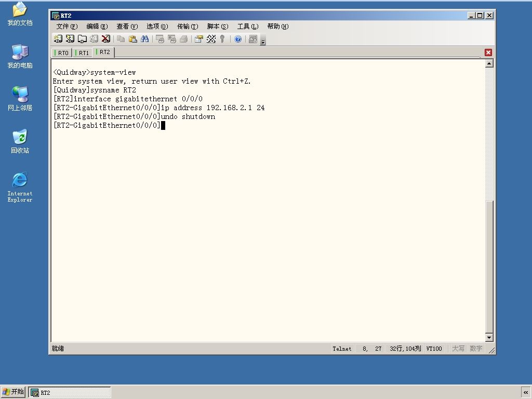Click the terminal scrollbar down arrow
Viewport: 532px width, 399px height.
click(489, 337)
